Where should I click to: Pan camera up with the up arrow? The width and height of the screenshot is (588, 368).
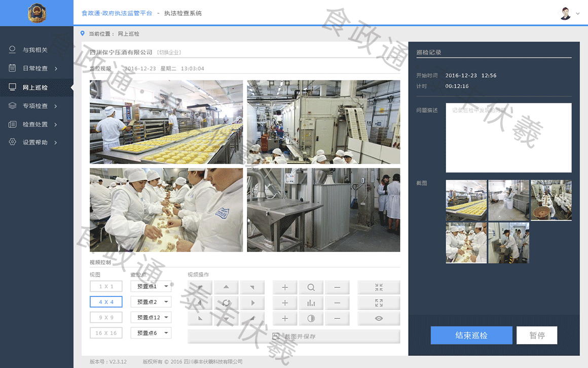pos(226,288)
